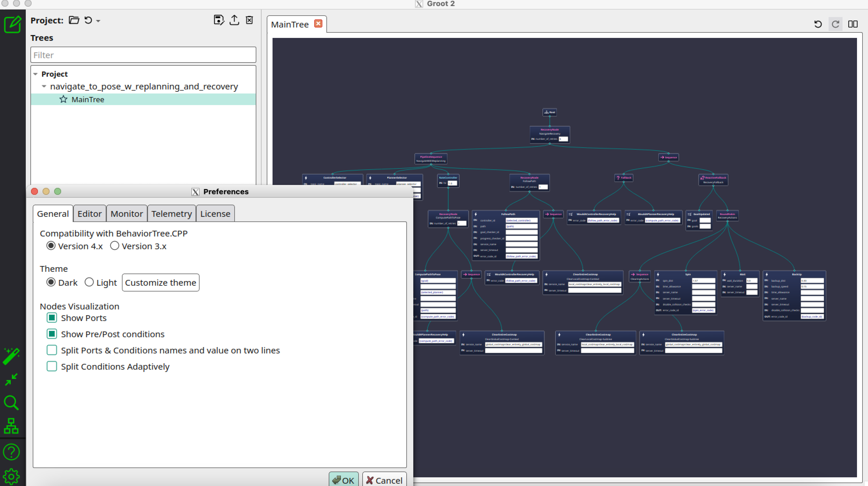Viewport: 868px width, 486px height.
Task: Open the recent projects dropdown arrow
Action: (98, 21)
